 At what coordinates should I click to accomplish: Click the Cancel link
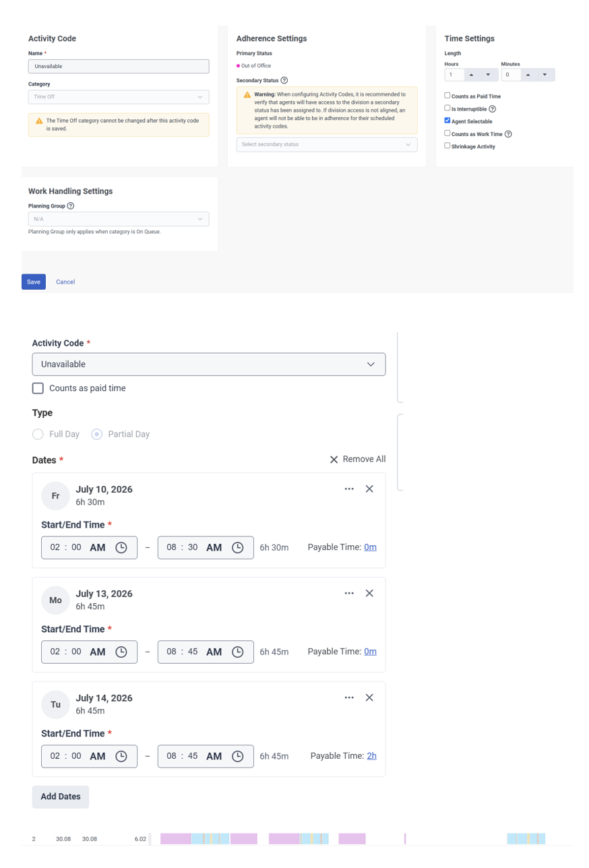[x=65, y=282]
